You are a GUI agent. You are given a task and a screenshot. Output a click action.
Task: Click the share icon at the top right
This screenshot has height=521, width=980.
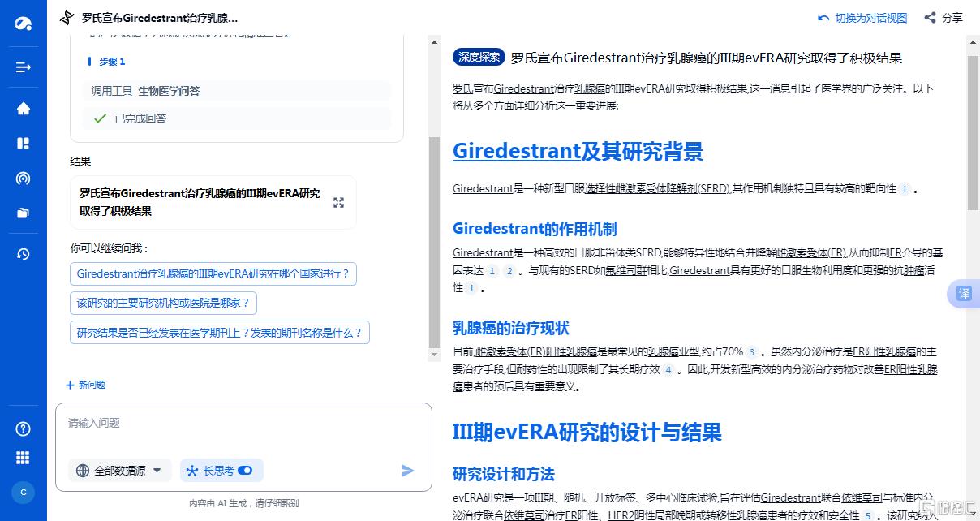931,18
